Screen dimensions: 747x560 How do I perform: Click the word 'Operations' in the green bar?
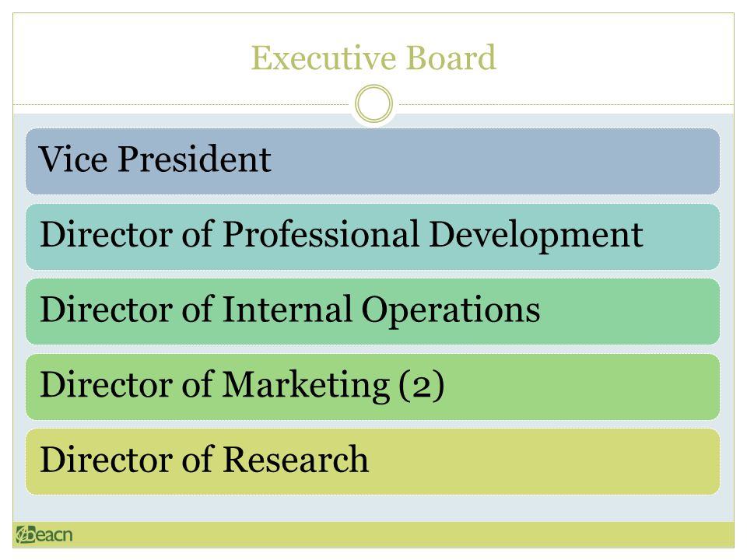pyautogui.click(x=451, y=311)
